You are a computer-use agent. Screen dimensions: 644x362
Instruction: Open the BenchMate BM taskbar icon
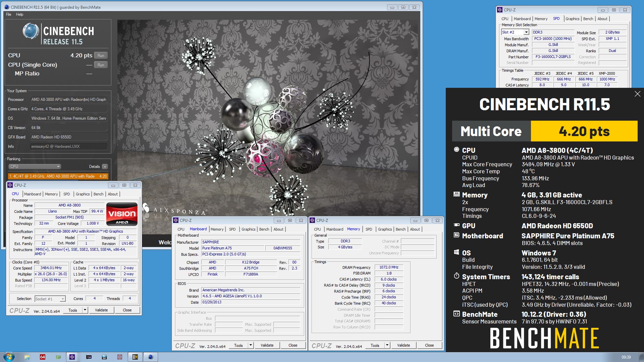135,357
